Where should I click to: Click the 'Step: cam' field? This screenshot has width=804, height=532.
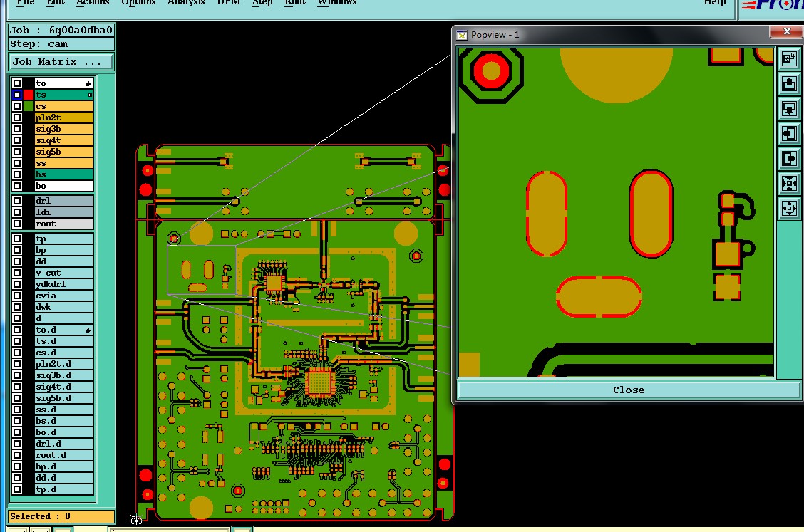point(61,44)
